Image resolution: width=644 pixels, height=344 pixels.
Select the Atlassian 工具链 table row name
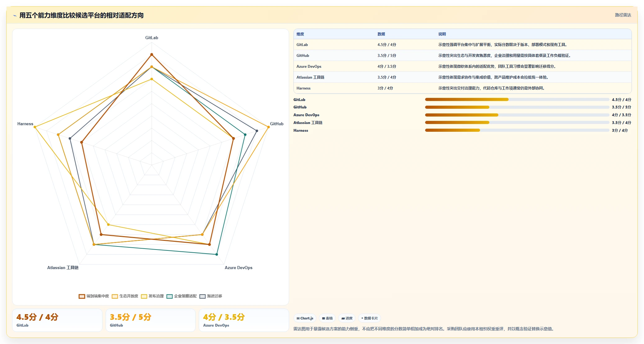point(310,77)
